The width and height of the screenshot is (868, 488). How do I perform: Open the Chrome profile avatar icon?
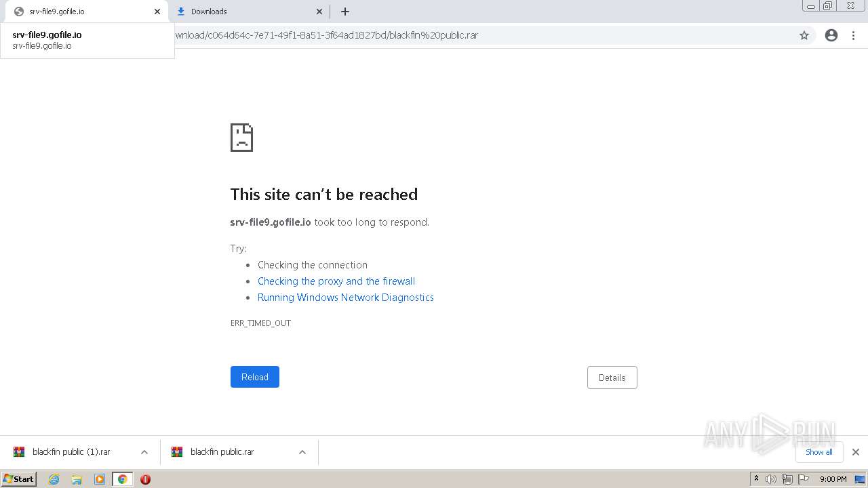click(831, 35)
